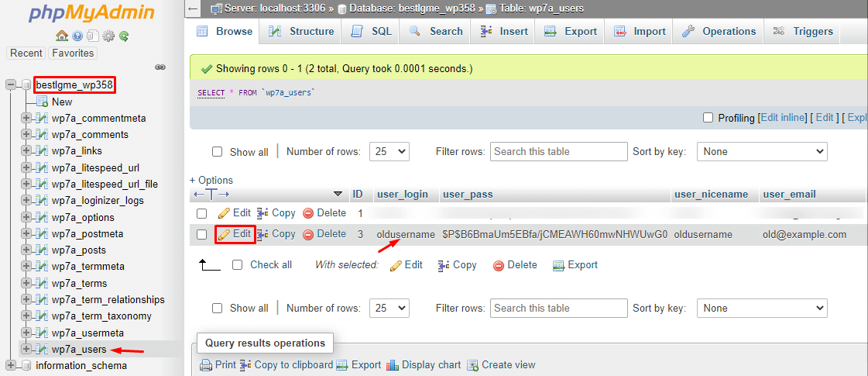Click Copy icon for row ID 1
Image resolution: width=868 pixels, height=376 pixels.
point(263,213)
